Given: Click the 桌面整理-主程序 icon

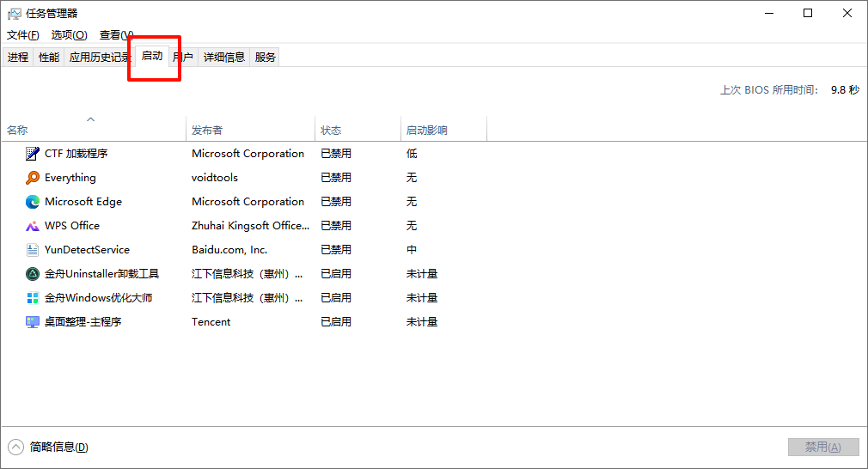Looking at the screenshot, I should click(33, 322).
